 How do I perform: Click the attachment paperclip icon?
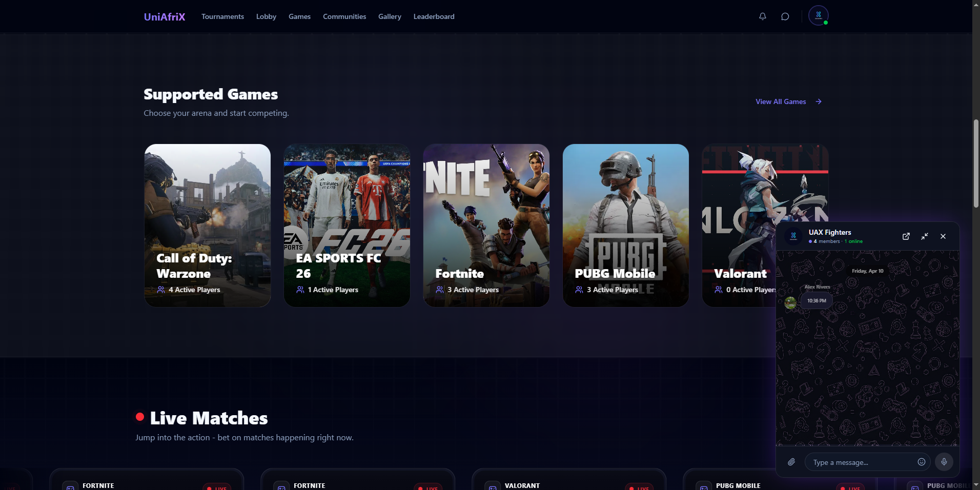point(791,462)
